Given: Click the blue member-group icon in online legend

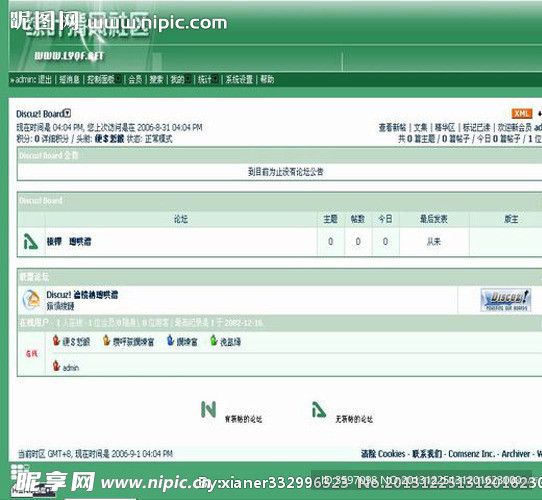Looking at the screenshot, I should pos(170,340).
